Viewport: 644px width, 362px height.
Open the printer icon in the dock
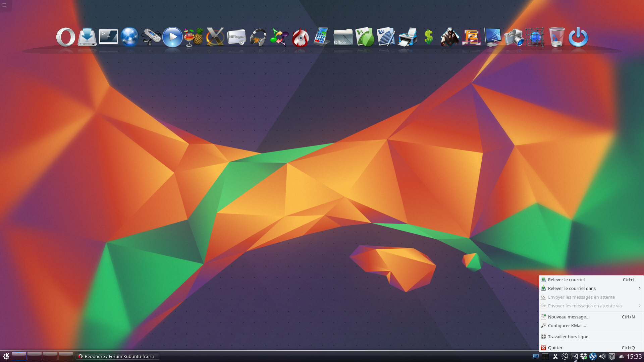coord(408,37)
